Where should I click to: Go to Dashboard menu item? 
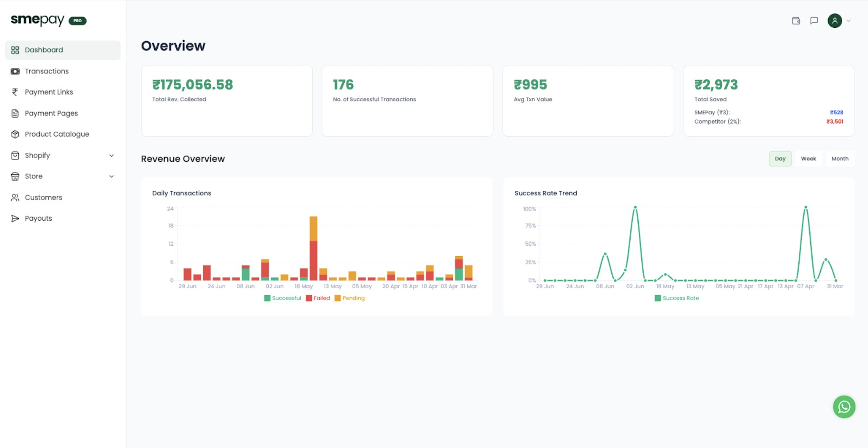63,50
